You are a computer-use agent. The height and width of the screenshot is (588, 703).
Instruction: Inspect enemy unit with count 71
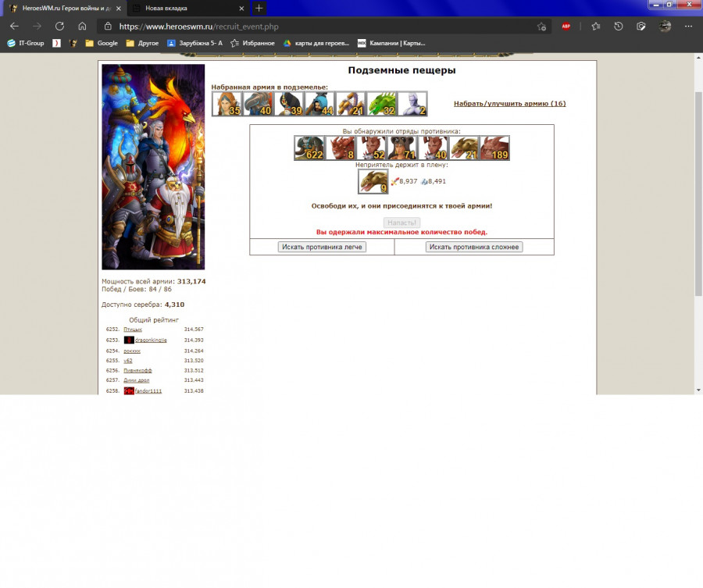402,148
